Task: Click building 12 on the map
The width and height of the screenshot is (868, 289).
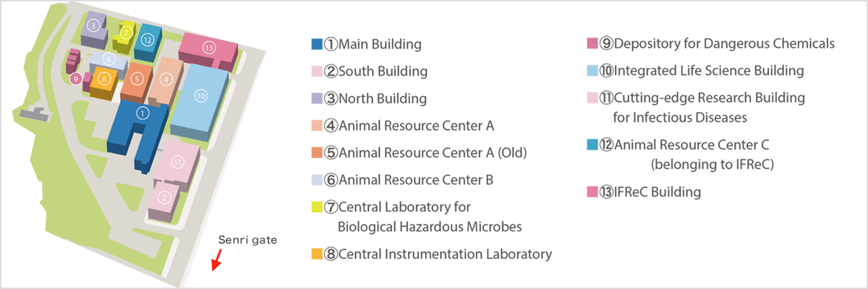Action: pos(147,40)
